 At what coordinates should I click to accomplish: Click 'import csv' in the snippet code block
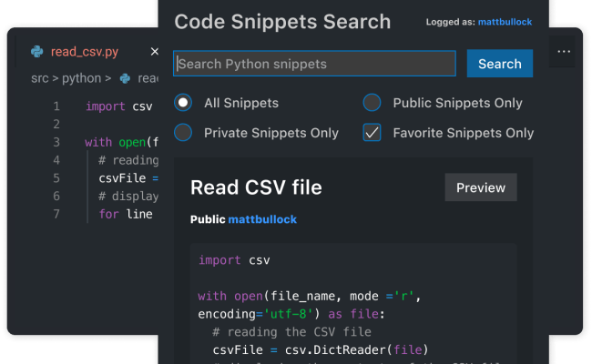[234, 260]
